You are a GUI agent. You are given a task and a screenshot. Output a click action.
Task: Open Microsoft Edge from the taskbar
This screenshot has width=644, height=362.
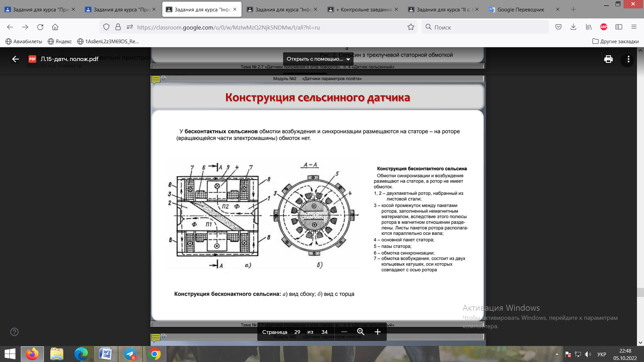tap(81, 354)
